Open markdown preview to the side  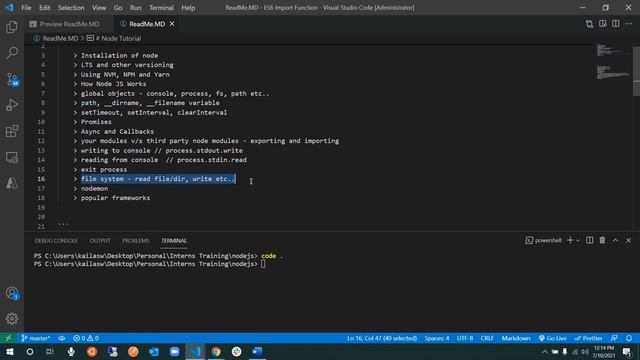[602, 24]
